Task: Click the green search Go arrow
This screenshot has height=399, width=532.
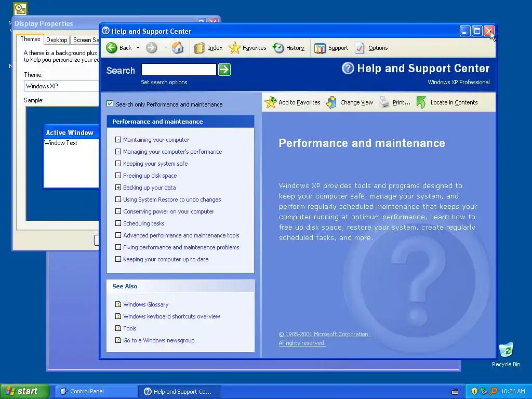Action: (x=224, y=70)
